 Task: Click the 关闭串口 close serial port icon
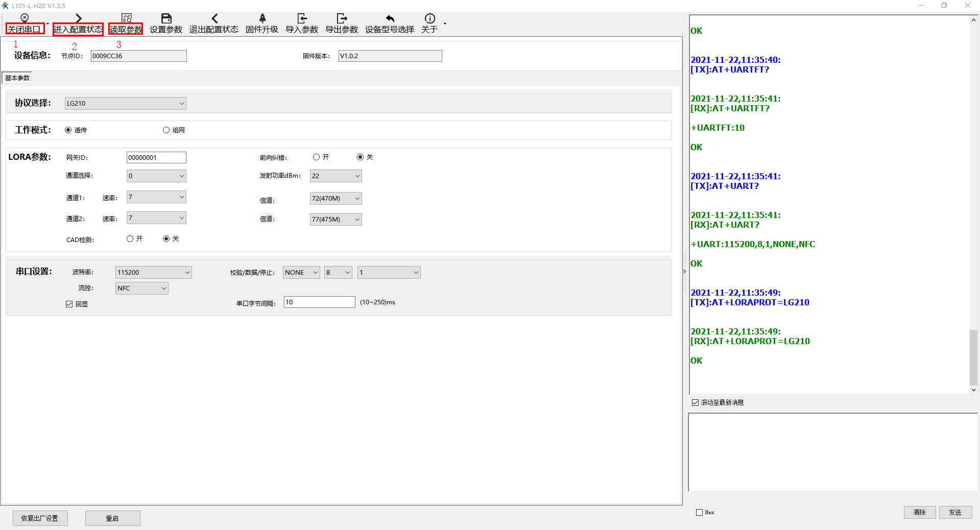point(25,18)
